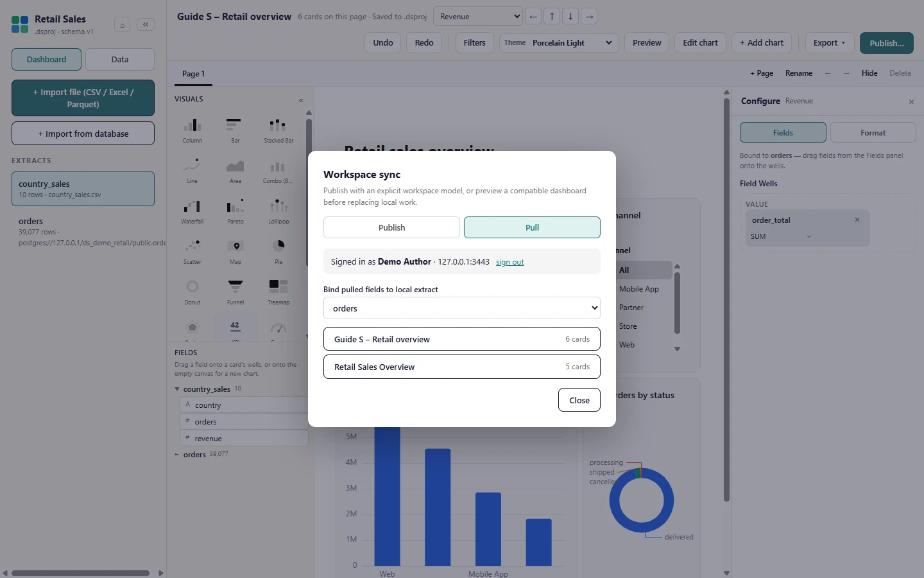
Task: Open the bind extract dropdown showing orders
Action: pos(462,308)
